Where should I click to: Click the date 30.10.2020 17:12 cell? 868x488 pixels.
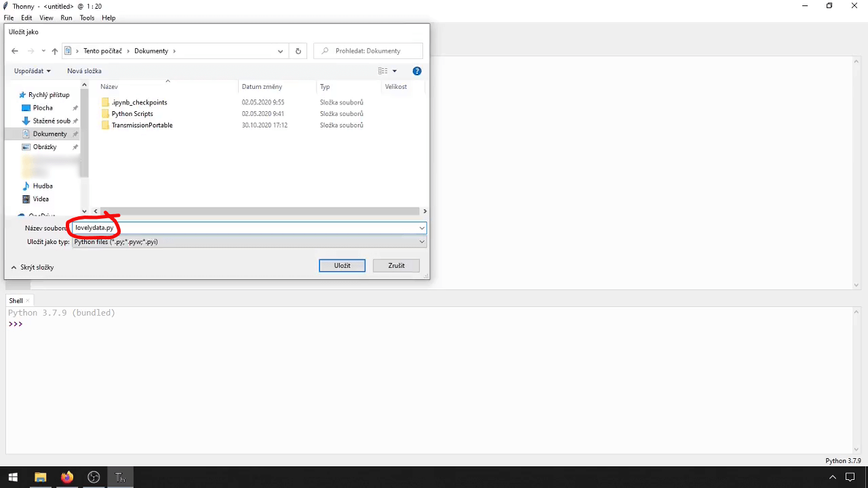click(264, 125)
